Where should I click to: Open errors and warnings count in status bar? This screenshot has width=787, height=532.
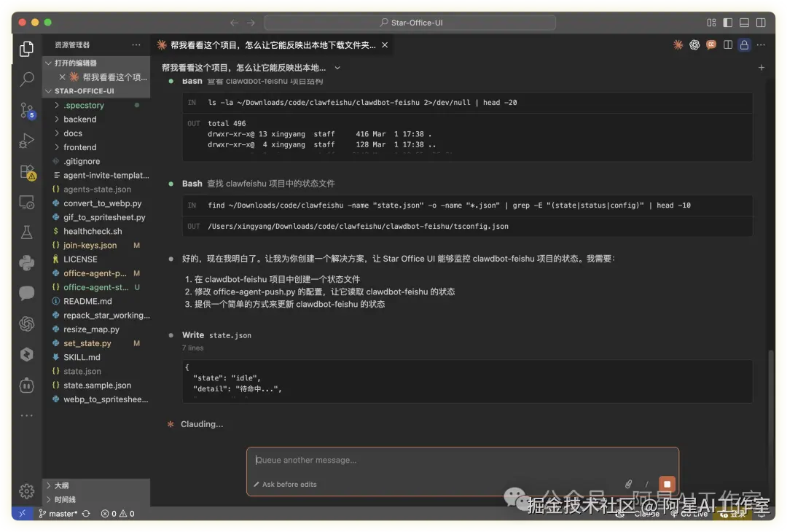click(117, 514)
